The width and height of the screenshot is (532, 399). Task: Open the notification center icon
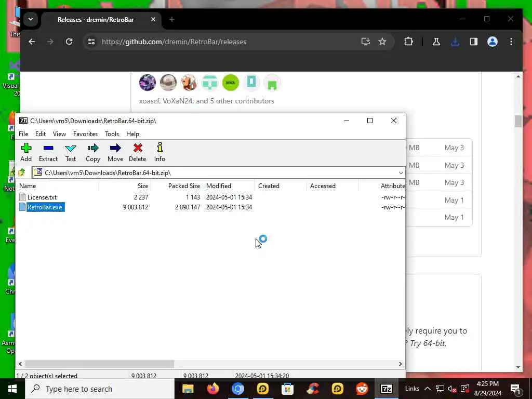(x=516, y=389)
